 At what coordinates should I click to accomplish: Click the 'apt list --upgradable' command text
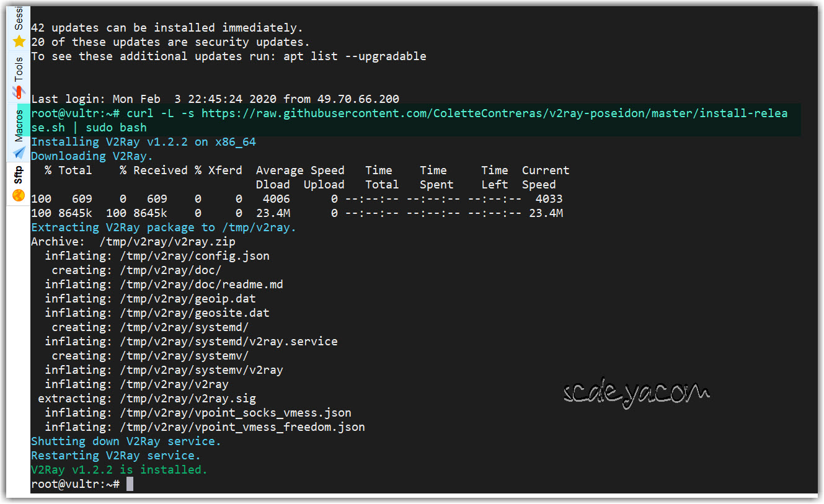pos(355,56)
